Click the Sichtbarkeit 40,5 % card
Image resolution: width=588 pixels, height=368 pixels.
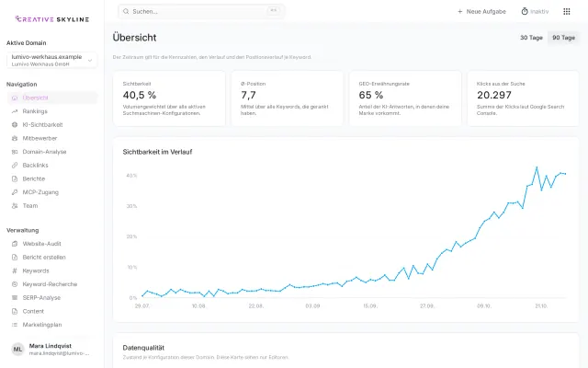tap(169, 98)
